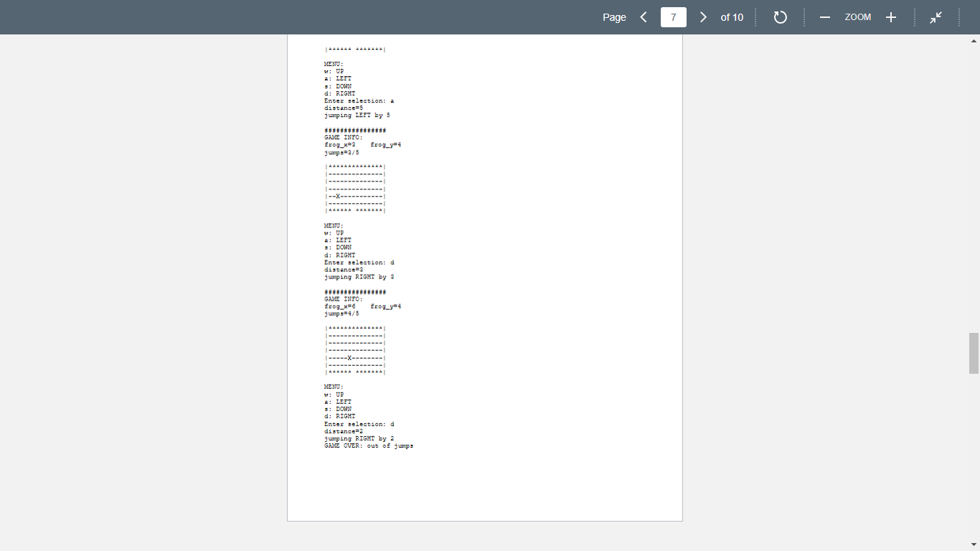This screenshot has height=551, width=980.
Task: Zoom out with the minus icon
Action: [x=825, y=17]
